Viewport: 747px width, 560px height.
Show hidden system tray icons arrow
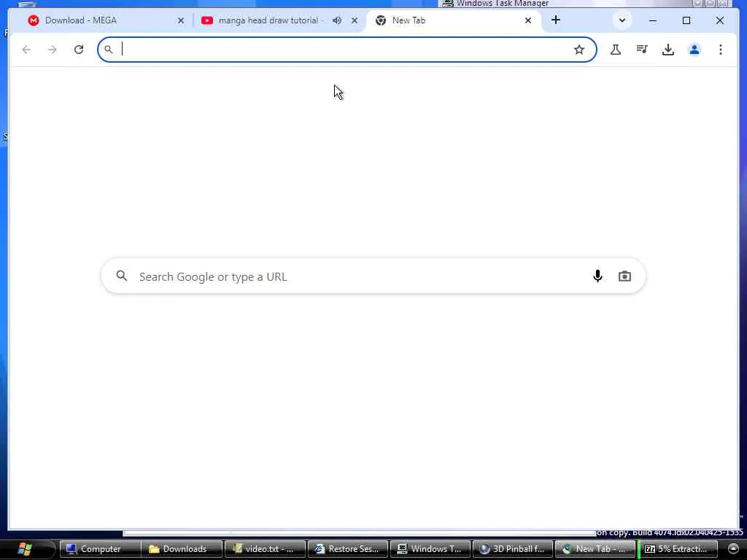tap(733, 549)
